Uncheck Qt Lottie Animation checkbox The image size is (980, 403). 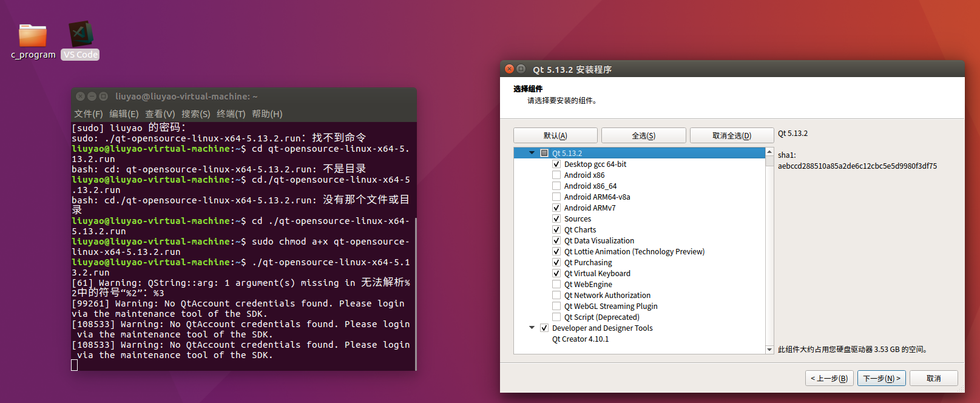(x=556, y=252)
